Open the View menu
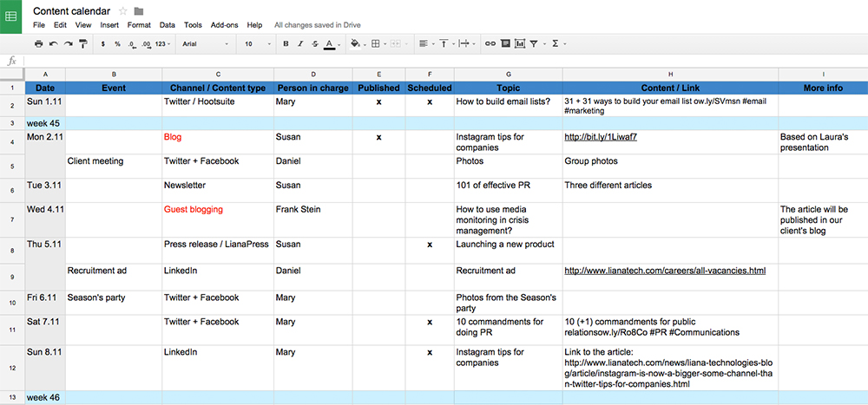This screenshot has height=405, width=868. pyautogui.click(x=83, y=25)
